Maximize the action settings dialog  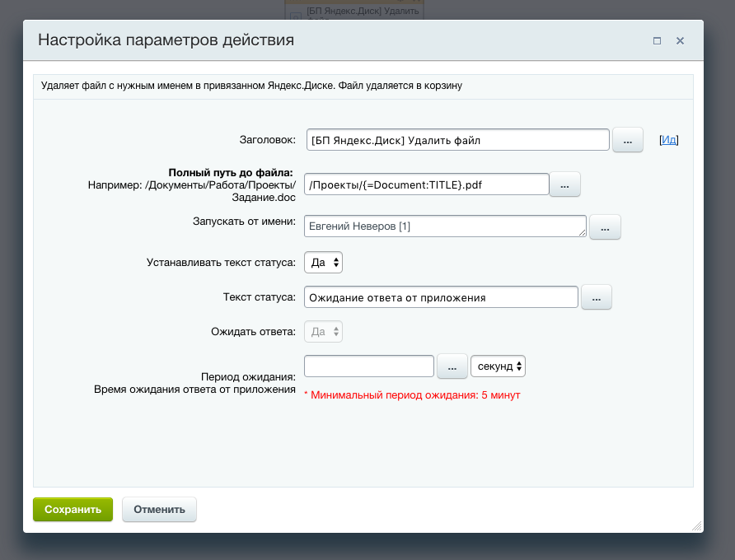[x=657, y=40]
